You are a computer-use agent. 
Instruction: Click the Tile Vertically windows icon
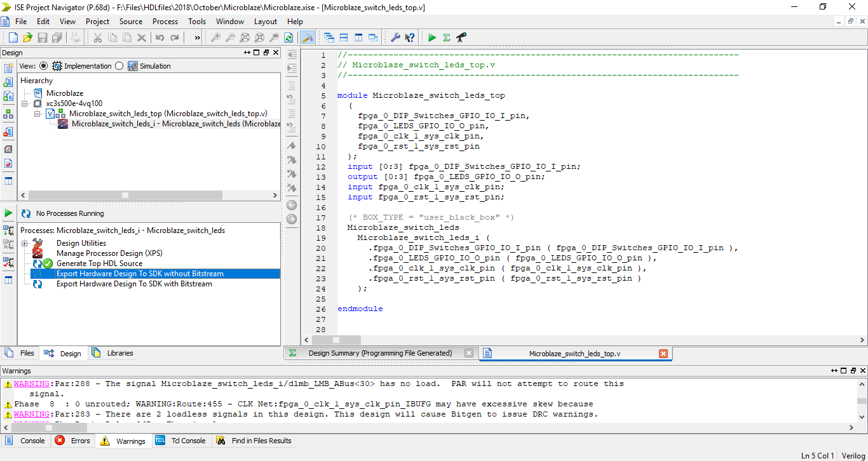(358, 37)
